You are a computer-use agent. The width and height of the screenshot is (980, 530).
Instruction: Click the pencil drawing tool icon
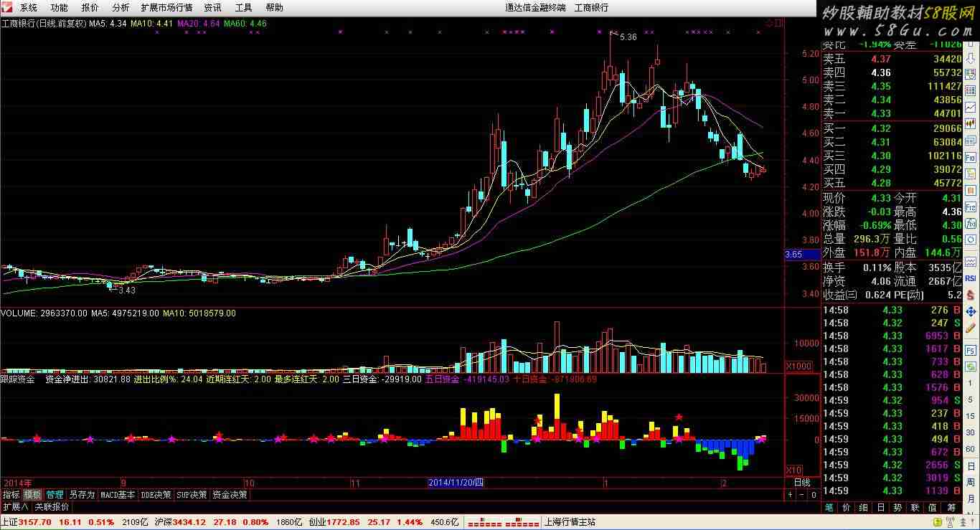971,328
